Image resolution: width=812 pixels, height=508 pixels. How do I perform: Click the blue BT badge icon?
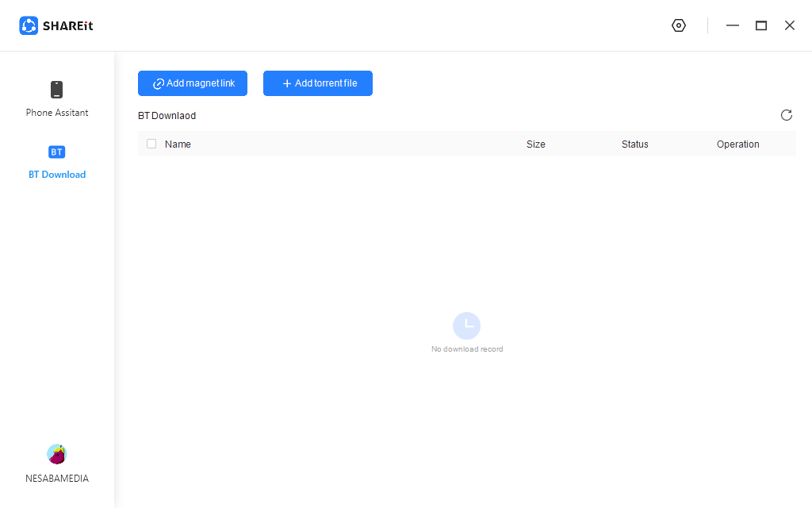point(56,152)
